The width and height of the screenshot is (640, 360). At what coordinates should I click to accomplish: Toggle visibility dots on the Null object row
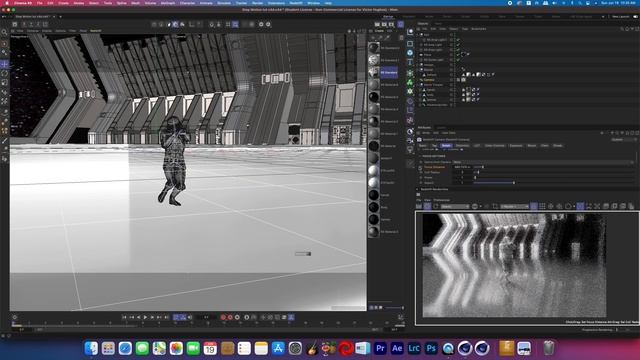click(x=452, y=35)
